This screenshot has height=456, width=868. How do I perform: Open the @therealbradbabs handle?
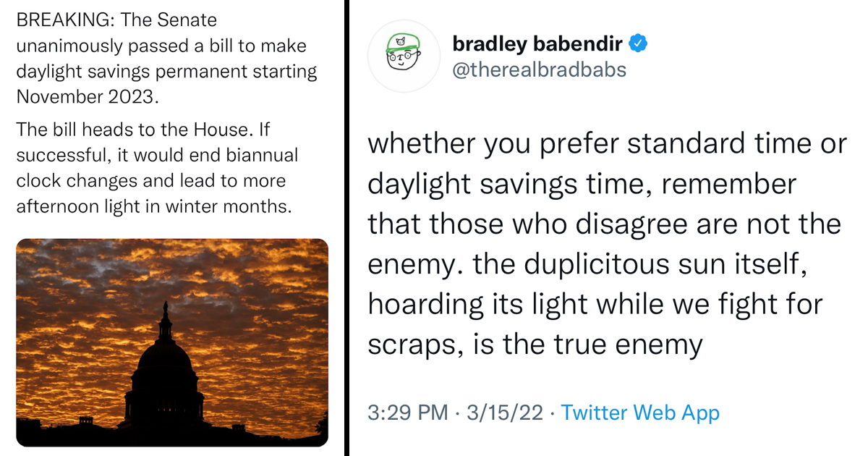coord(539,69)
